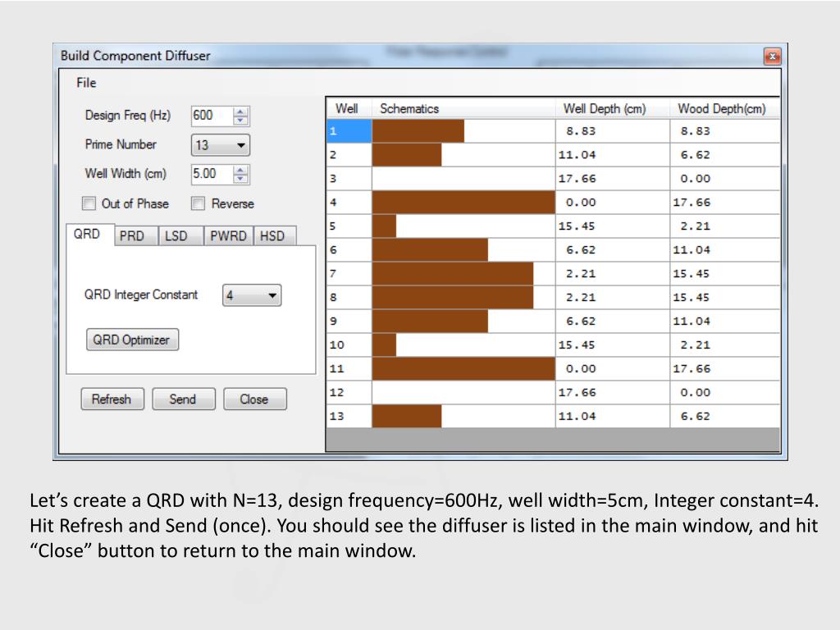Increase Design Freq with up arrow
840x630 pixels.
[x=241, y=112]
